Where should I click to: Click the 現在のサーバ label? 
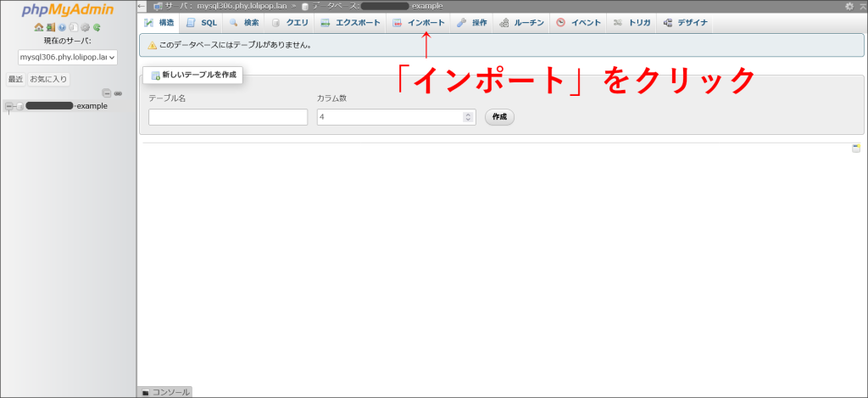click(x=68, y=41)
